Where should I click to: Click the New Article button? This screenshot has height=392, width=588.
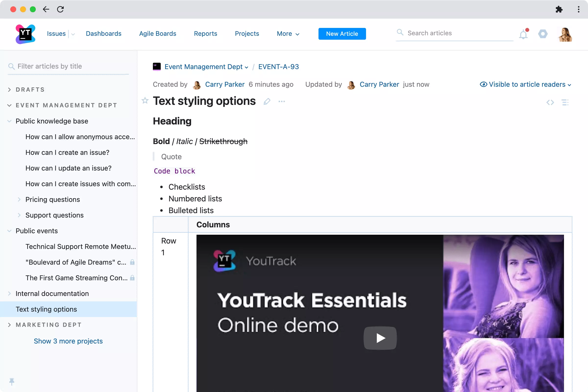pos(342,34)
